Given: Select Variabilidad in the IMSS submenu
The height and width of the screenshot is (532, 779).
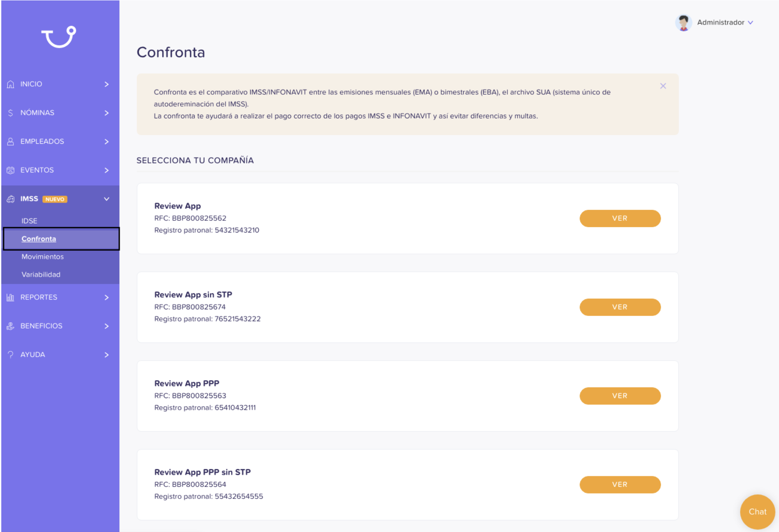Looking at the screenshot, I should tap(41, 274).
